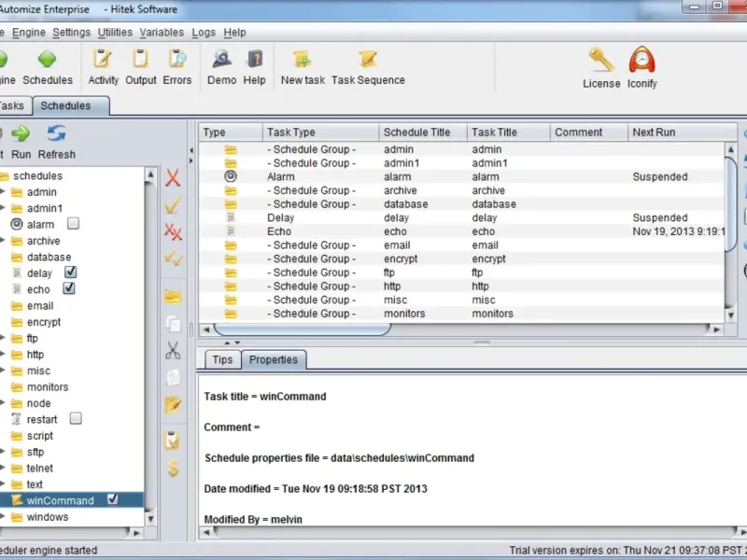The height and width of the screenshot is (560, 747).
Task: Click the Errors toolbar icon
Action: (176, 60)
